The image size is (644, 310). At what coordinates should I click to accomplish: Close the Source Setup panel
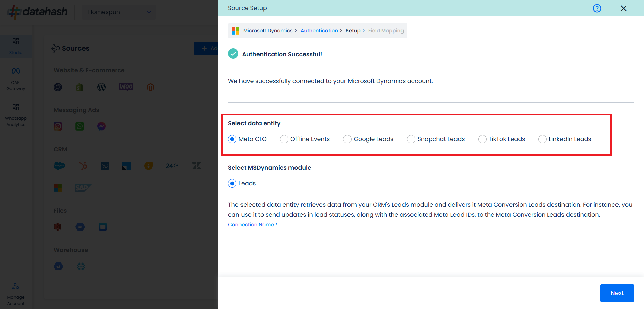(x=624, y=8)
